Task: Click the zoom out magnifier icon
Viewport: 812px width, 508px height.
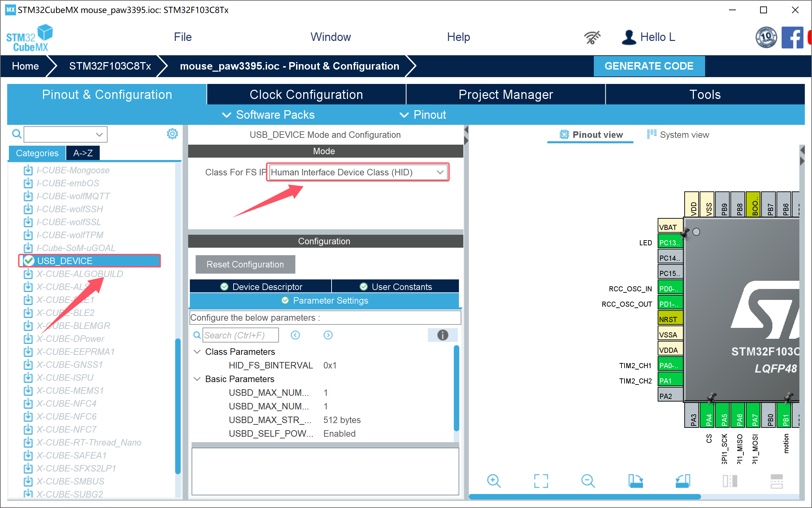Action: point(588,481)
